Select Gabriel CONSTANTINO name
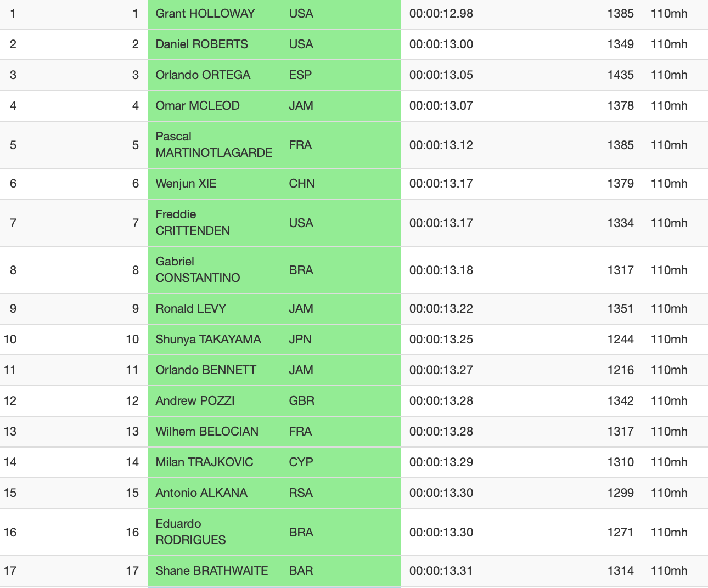This screenshot has height=588, width=708. [x=198, y=270]
